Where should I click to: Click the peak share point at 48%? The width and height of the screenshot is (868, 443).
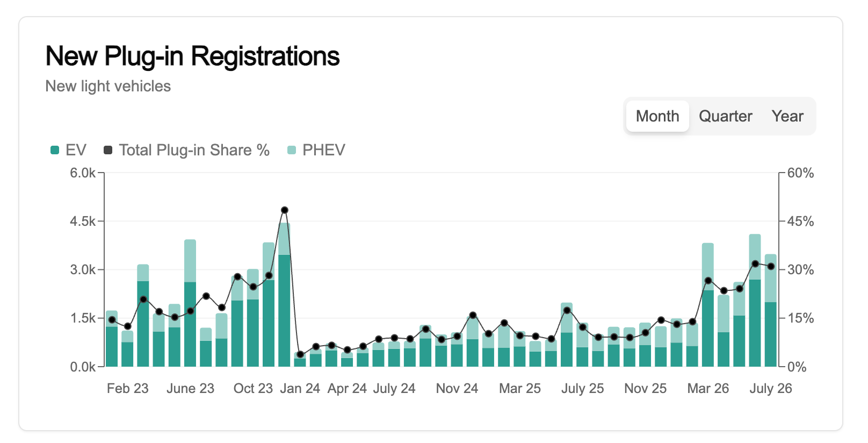point(285,210)
